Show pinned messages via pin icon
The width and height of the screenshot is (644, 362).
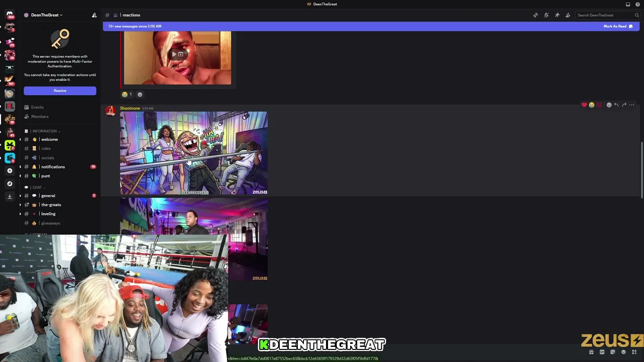(557, 15)
